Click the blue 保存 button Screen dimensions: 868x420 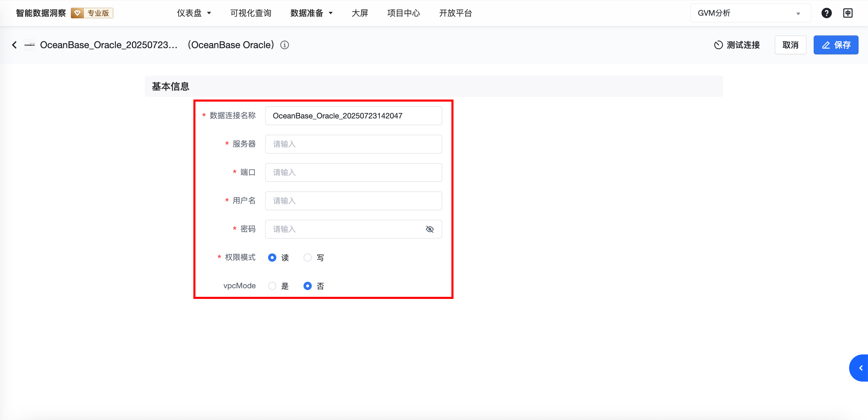(x=836, y=45)
